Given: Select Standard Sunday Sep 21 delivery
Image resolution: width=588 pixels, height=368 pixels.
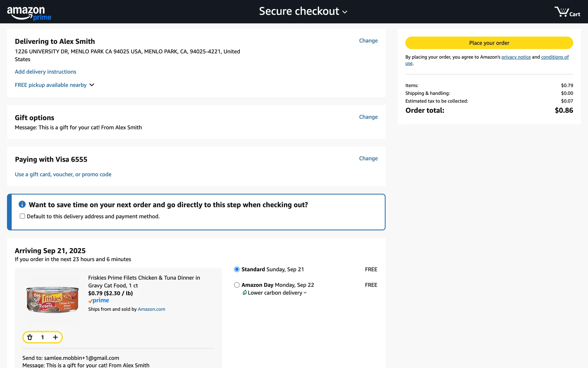Looking at the screenshot, I should point(237,269).
